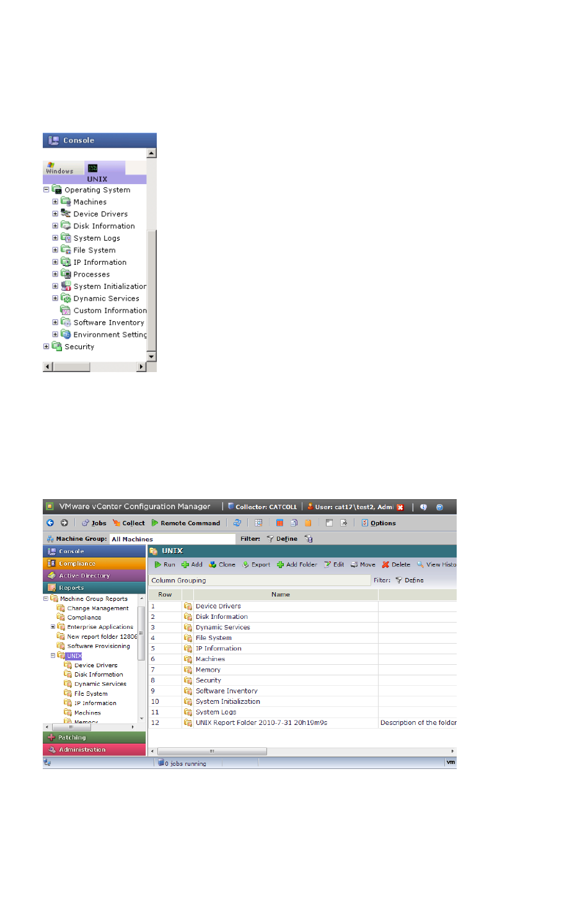Click Define next to Machine Group filter
The width and height of the screenshot is (580, 924).
tap(282, 539)
